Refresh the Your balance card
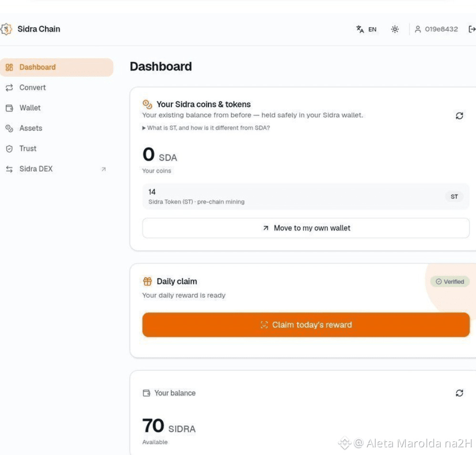 pyautogui.click(x=459, y=393)
